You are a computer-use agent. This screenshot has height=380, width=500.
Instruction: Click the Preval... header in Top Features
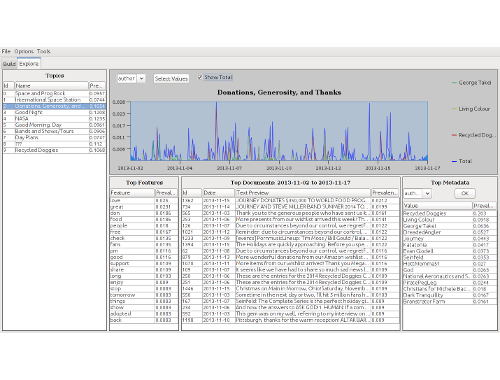pyautogui.click(x=166, y=193)
